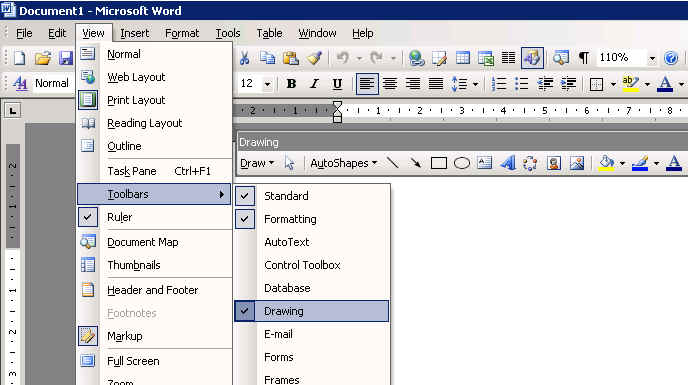The width and height of the screenshot is (688, 385).
Task: Insert a Text Box from Drawing toolbar
Action: point(484,163)
